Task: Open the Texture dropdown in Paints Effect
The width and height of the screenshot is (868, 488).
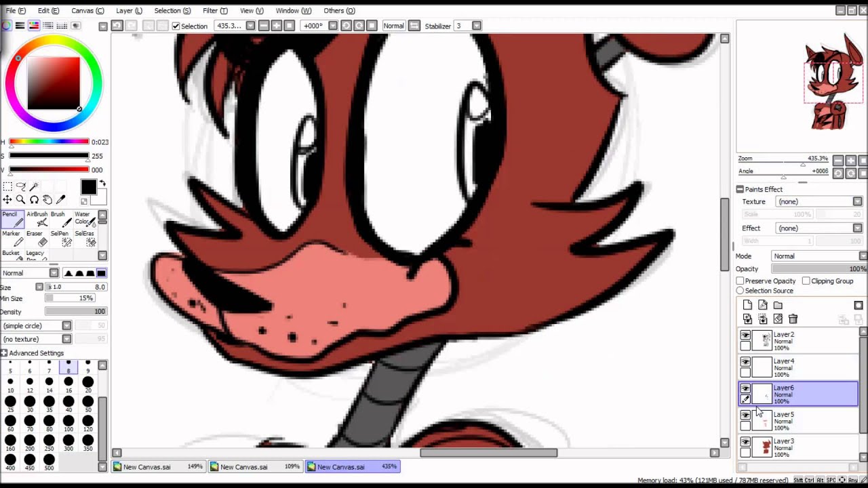Action: [857, 201]
